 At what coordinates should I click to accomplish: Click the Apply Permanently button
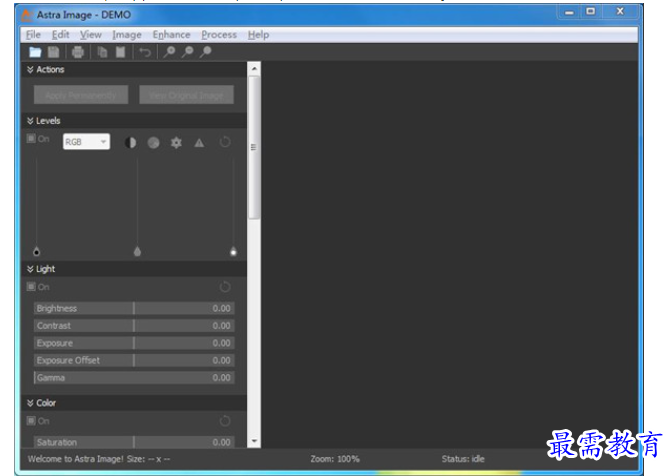point(81,95)
